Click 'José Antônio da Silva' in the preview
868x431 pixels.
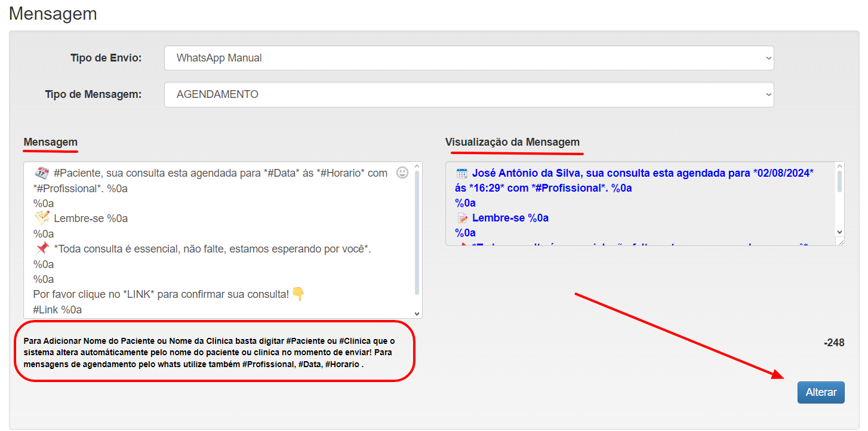525,173
